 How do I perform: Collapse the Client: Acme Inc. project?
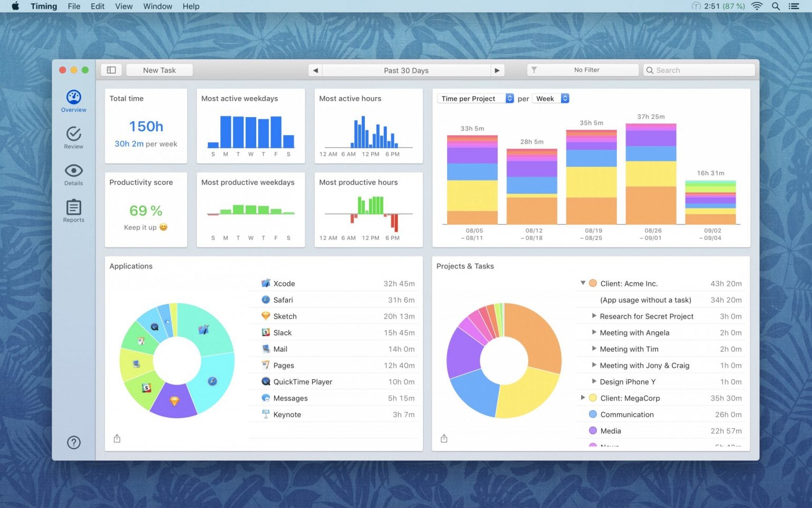coord(583,283)
